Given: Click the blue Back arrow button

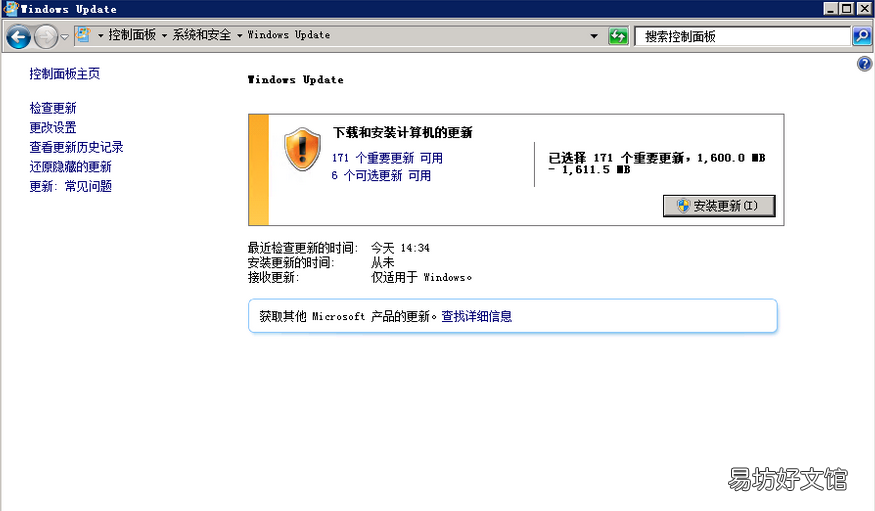Looking at the screenshot, I should (x=18, y=37).
